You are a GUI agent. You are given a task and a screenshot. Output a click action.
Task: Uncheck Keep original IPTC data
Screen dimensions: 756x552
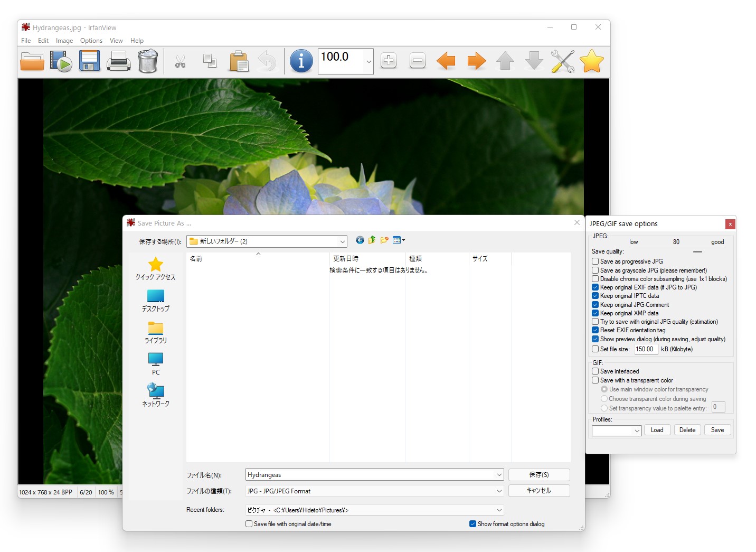pos(595,296)
